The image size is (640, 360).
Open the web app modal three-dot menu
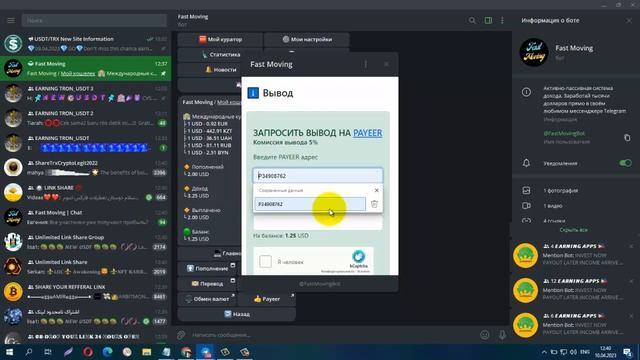366,64
